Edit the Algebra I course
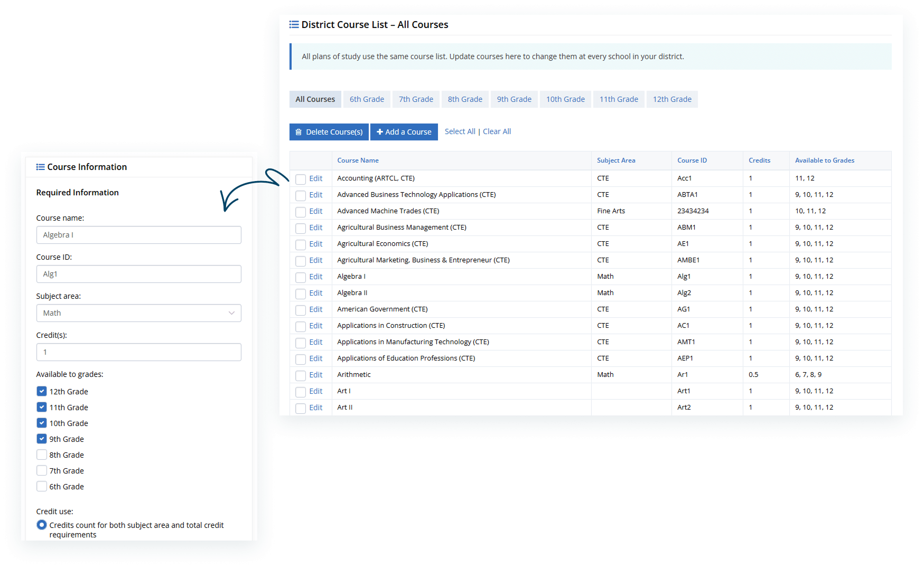 click(x=315, y=277)
